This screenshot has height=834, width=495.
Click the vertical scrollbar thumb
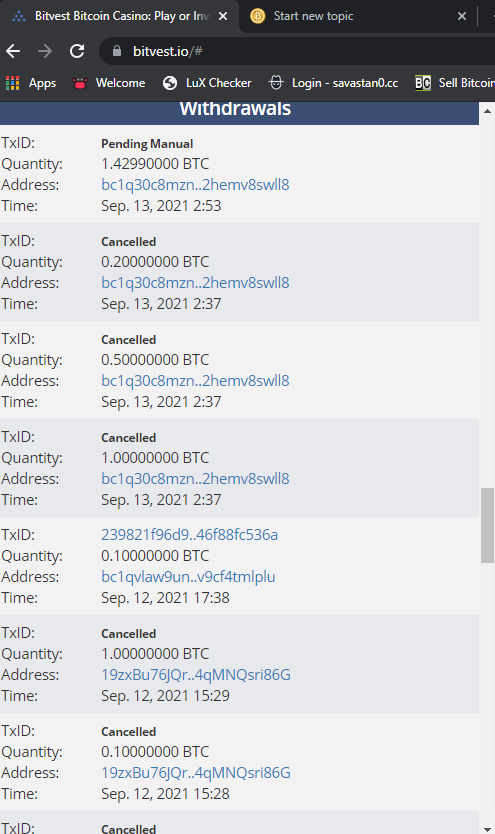[487, 525]
